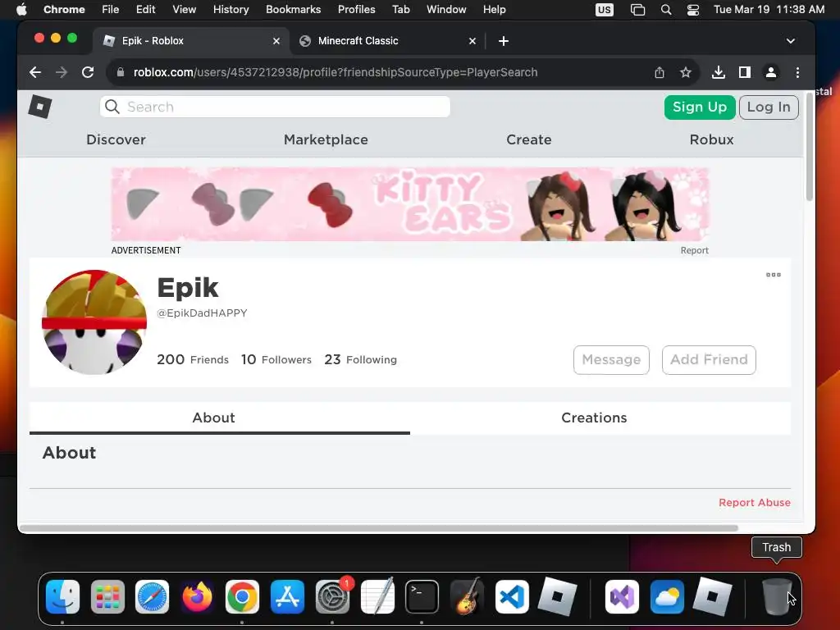840x630 pixels.
Task: Click the horizontal scrollbar at window bottom
Action: [x=379, y=528]
